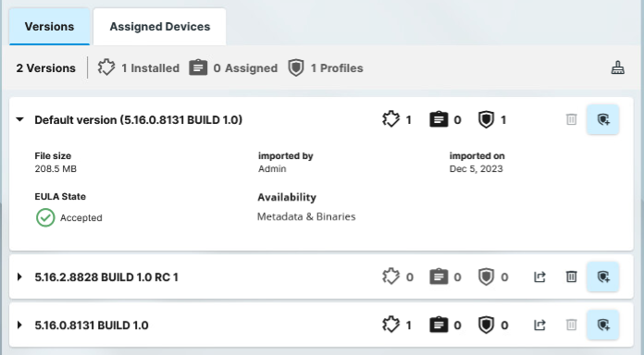644x355 pixels.
Task: Click the assigned clipboard icon in summary bar
Action: click(198, 67)
